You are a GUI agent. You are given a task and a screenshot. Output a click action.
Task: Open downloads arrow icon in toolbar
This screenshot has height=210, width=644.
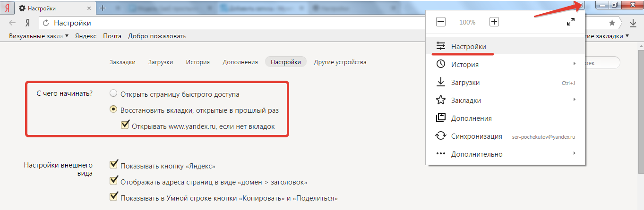pyautogui.click(x=633, y=23)
